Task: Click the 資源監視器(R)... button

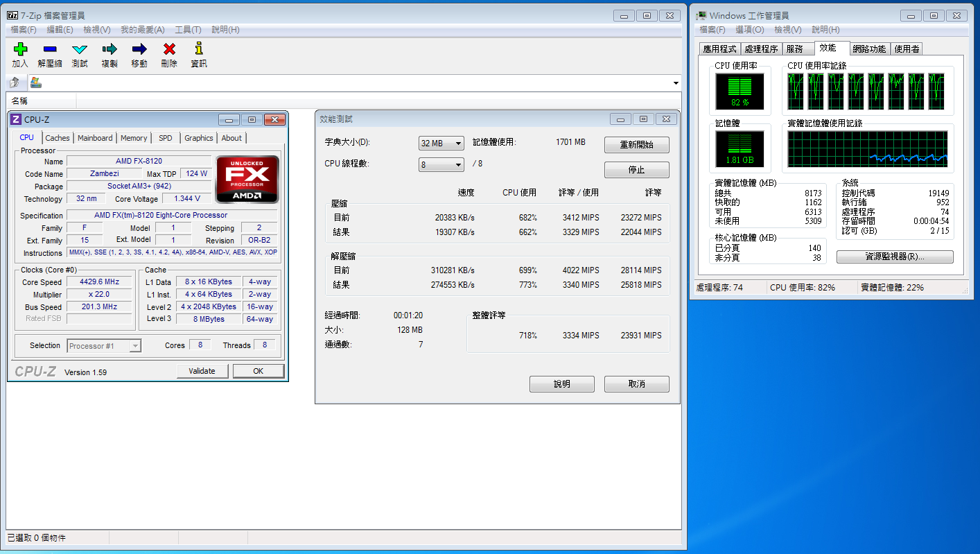Action: point(895,257)
